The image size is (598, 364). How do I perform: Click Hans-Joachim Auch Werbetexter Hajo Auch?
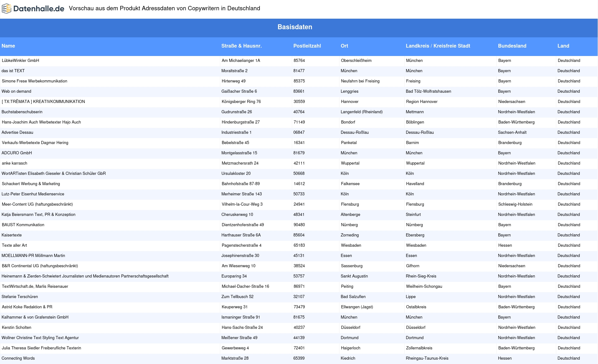point(41,122)
